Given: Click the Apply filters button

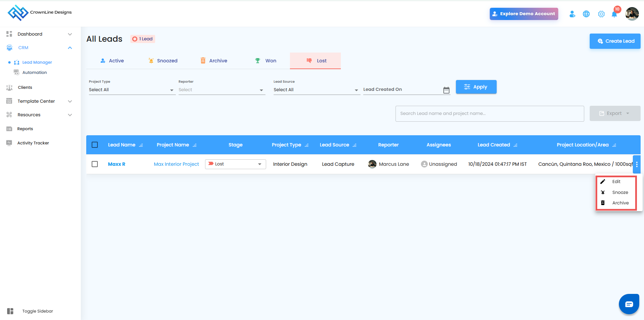Looking at the screenshot, I should pyautogui.click(x=476, y=87).
